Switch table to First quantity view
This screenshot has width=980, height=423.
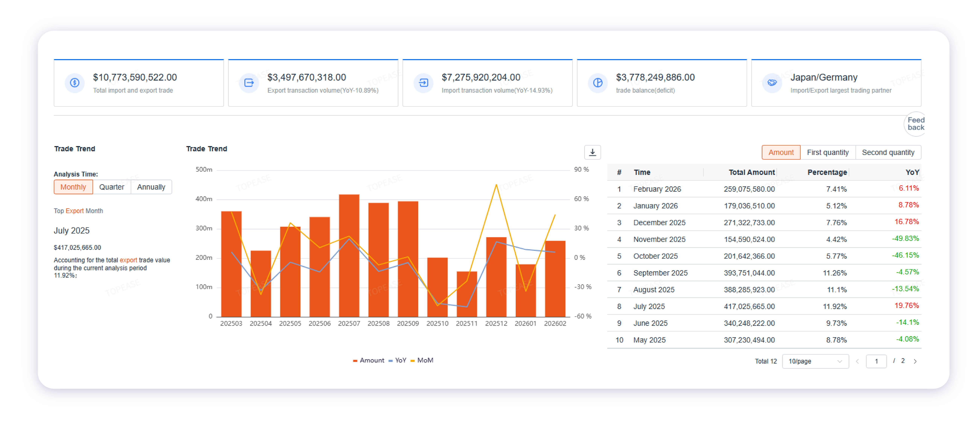click(x=827, y=152)
